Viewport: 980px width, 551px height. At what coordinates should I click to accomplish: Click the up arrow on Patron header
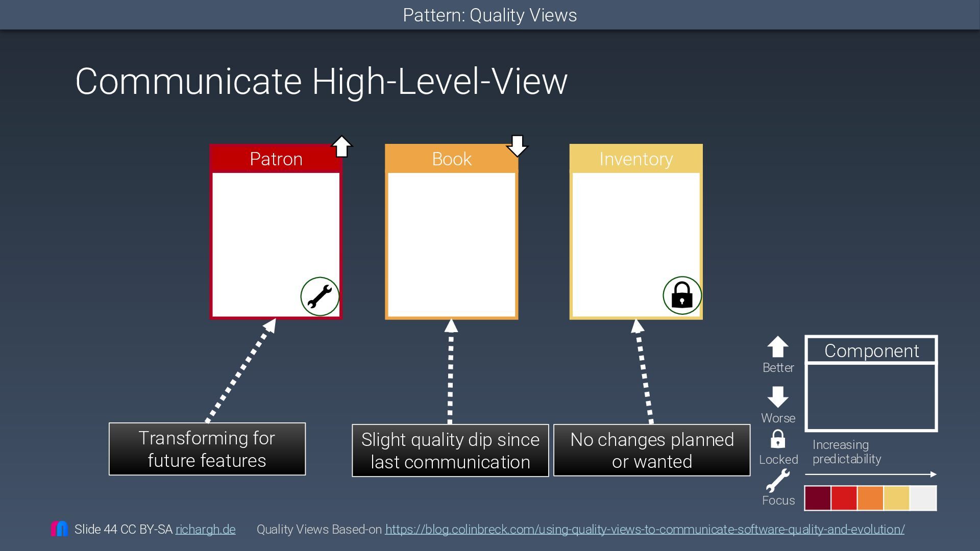coord(341,146)
